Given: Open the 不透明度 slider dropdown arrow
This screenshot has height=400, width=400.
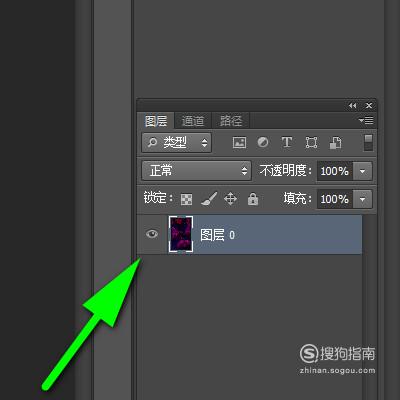Looking at the screenshot, I should (362, 171).
